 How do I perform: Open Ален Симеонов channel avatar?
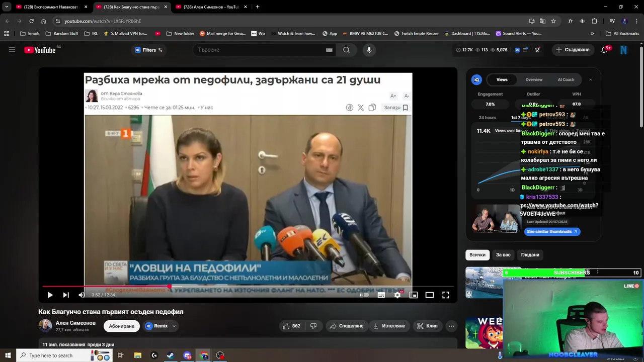(45, 326)
